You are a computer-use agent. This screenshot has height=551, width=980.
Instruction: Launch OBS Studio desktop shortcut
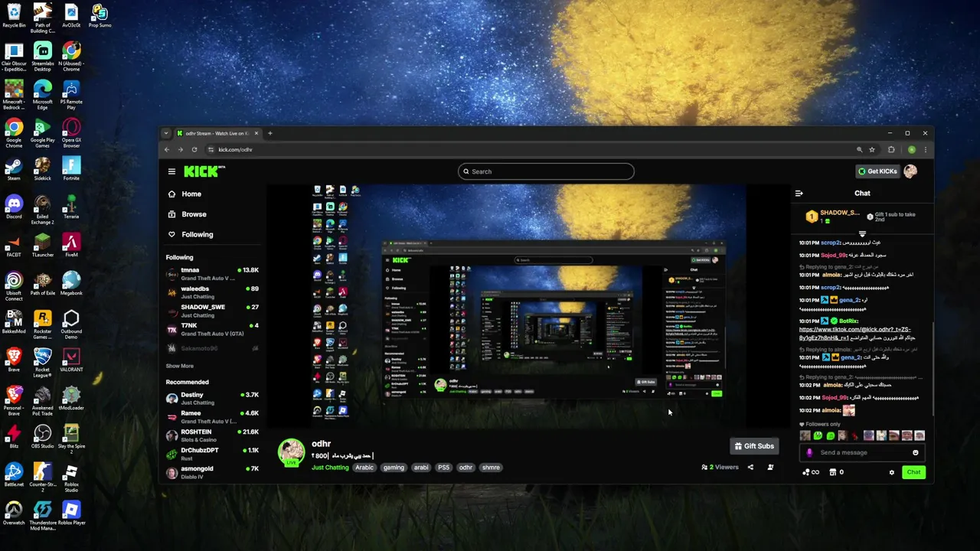click(x=42, y=436)
